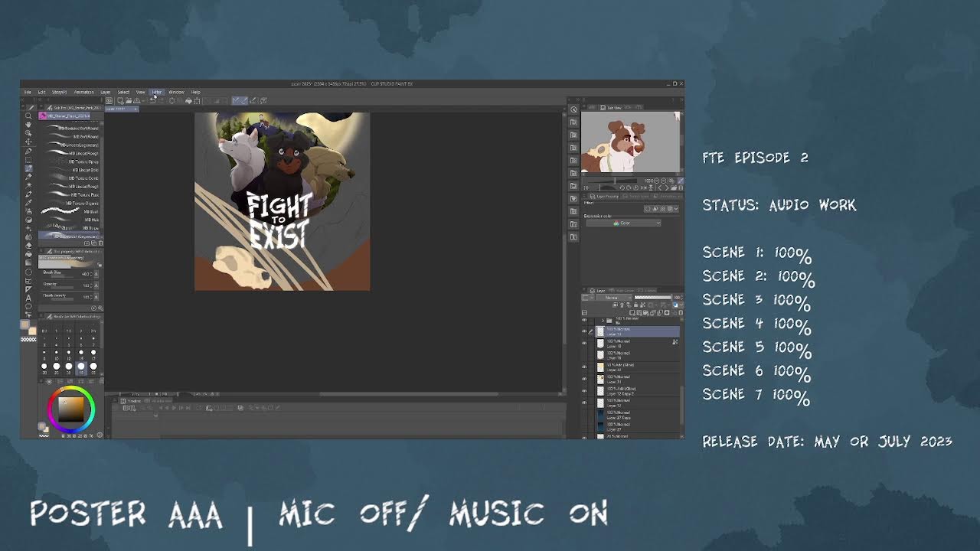The image size is (980, 551).
Task: Switch to the Layer Property tab
Action: 604,196
